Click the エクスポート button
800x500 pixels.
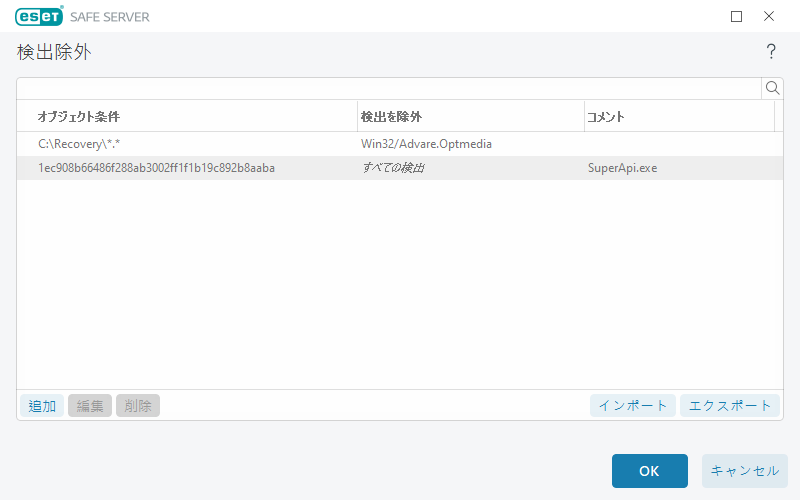729,405
